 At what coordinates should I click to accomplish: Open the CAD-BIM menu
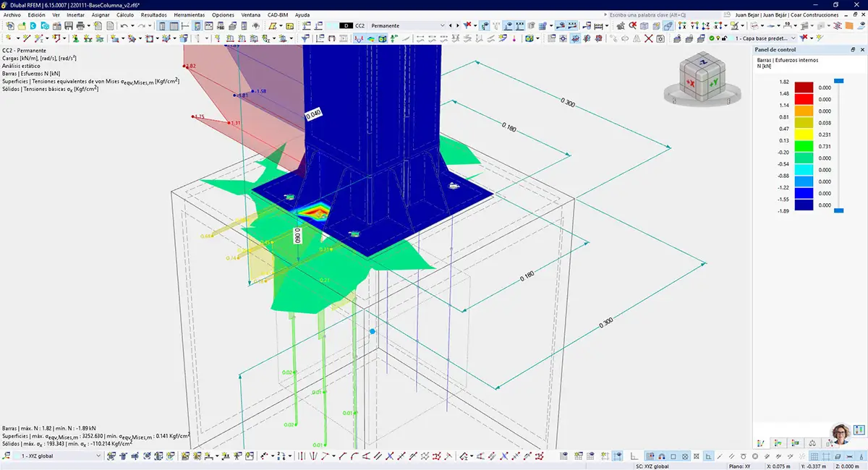(x=278, y=14)
